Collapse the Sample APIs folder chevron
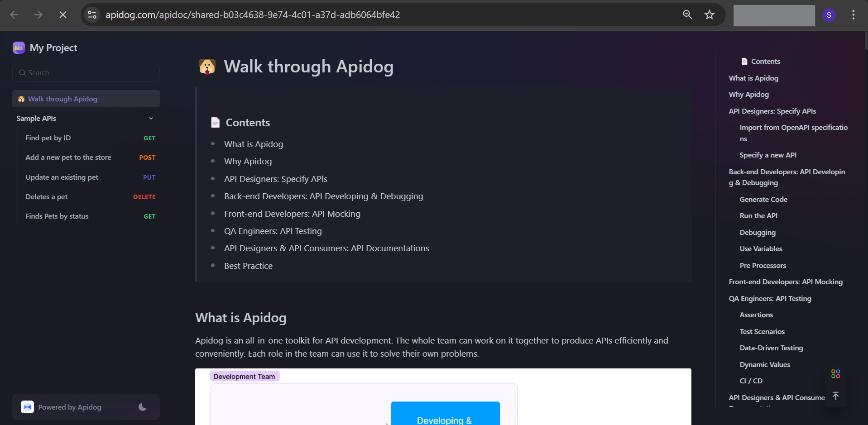This screenshot has height=425, width=868. click(x=151, y=119)
